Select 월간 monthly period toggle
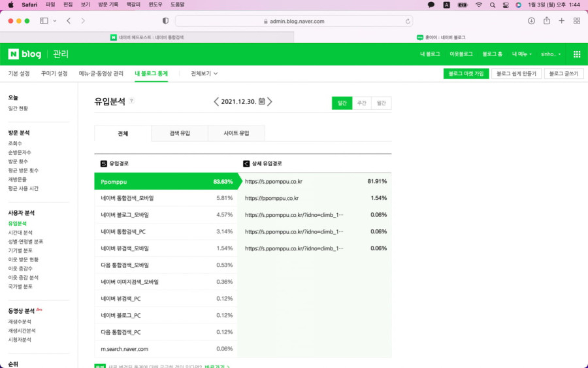Screen dimensions: 588x368 [x=381, y=103]
